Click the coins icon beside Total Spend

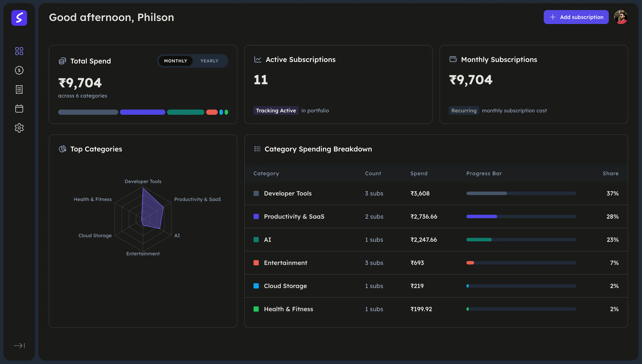(62, 61)
